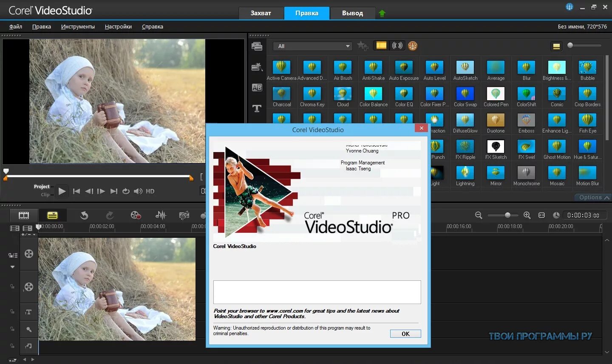The width and height of the screenshot is (612, 364).
Task: Show video filters toggle
Action: click(382, 45)
